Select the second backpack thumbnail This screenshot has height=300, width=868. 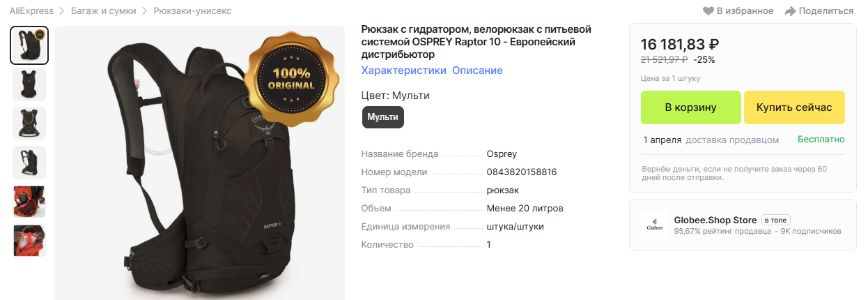pos(29,84)
